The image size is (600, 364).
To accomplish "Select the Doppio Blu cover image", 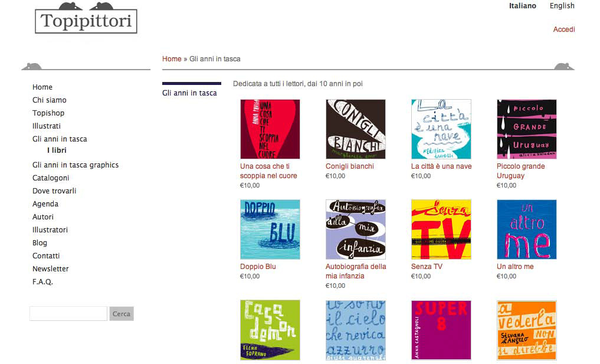I will [270, 229].
